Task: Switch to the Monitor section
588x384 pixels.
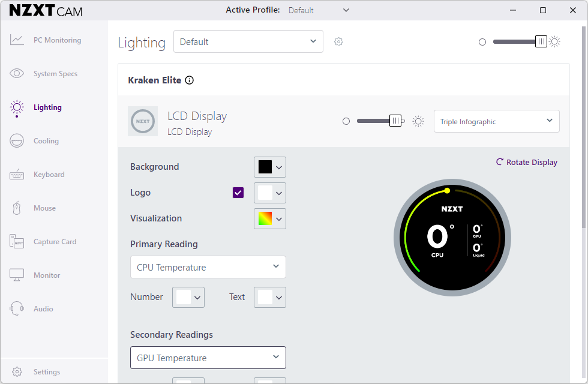Action: coord(47,275)
